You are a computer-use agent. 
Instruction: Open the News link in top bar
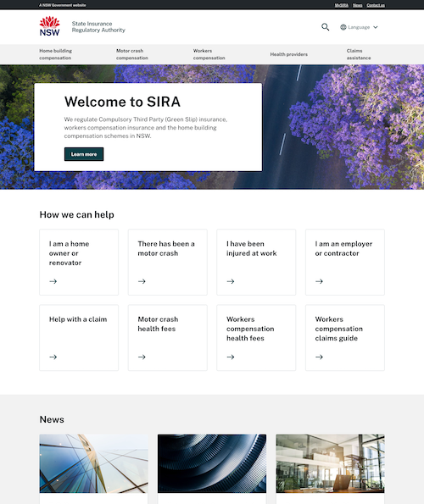pyautogui.click(x=357, y=5)
